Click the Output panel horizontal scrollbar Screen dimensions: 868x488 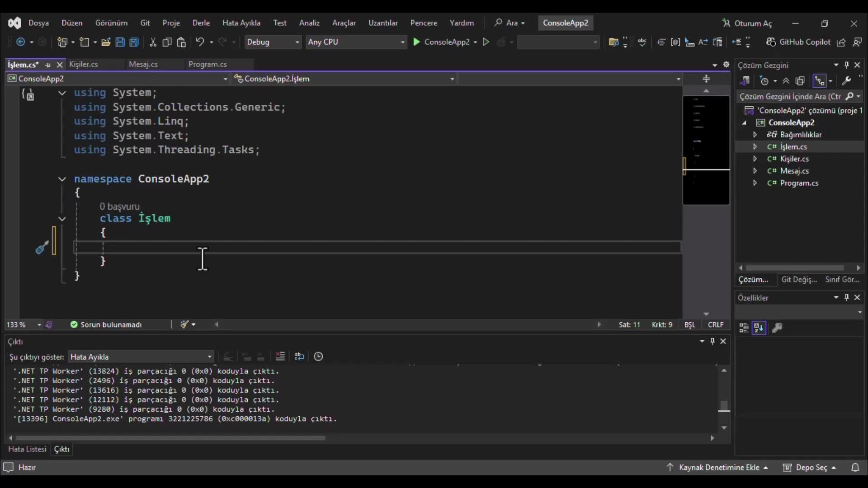tap(170, 438)
